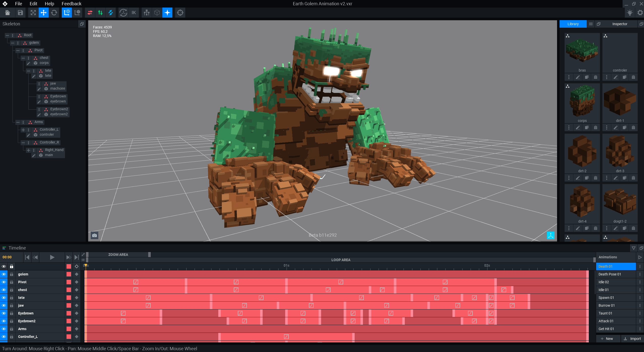The image size is (644, 352).
Task: Click the bone hierarchy toolbar icon
Action: coord(146,13)
